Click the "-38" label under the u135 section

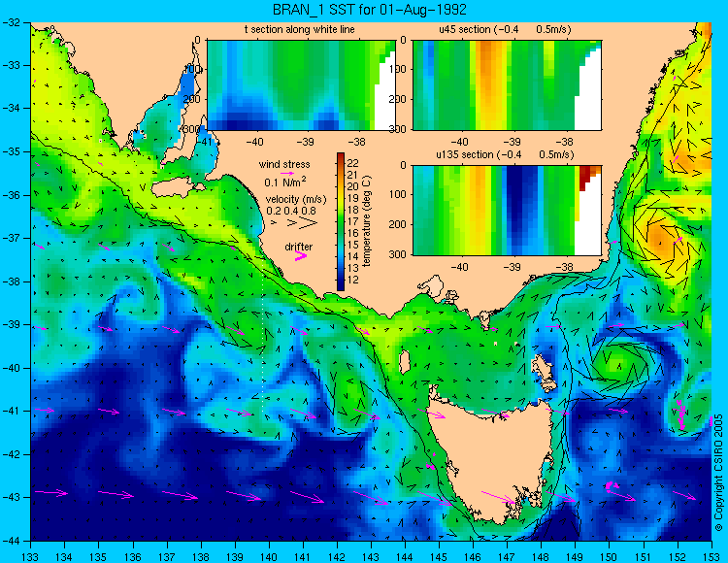564,267
